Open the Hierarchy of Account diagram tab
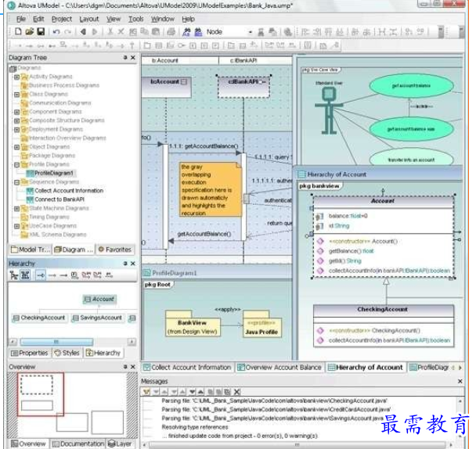476x449 pixels. coord(366,368)
